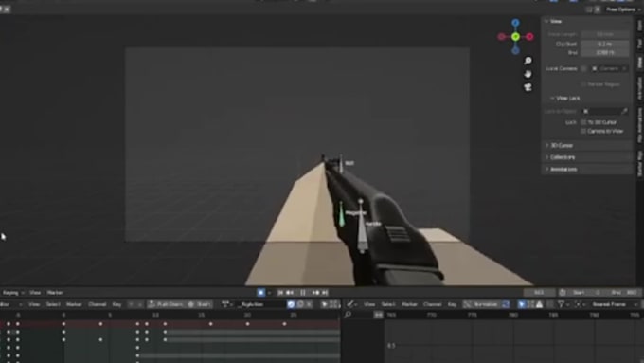Open timeline Marker menu

[x=55, y=293]
